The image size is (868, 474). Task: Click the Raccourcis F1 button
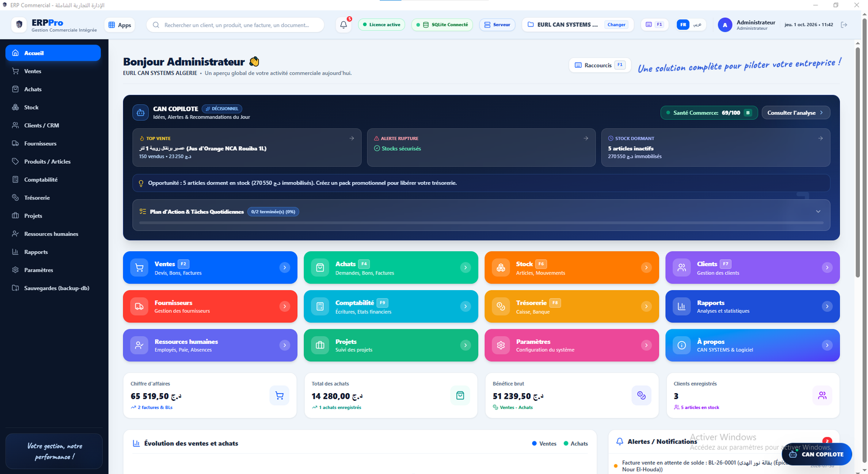click(599, 65)
